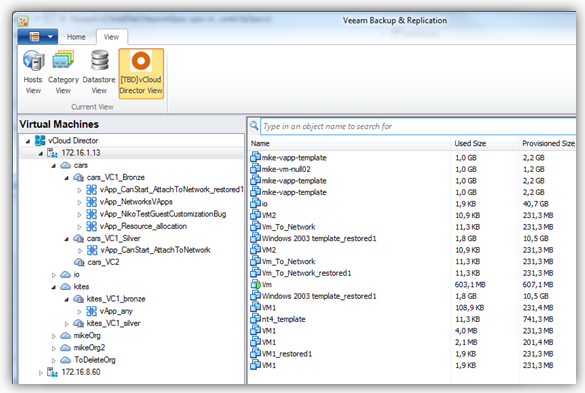The image size is (585, 393).
Task: Collapse the 172.16.1.13 server node
Action: tap(41, 153)
